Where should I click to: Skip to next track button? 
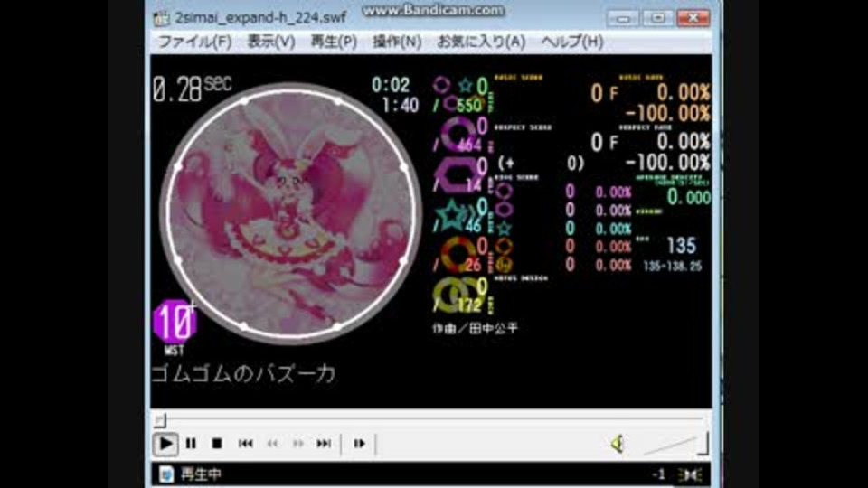[x=324, y=444]
